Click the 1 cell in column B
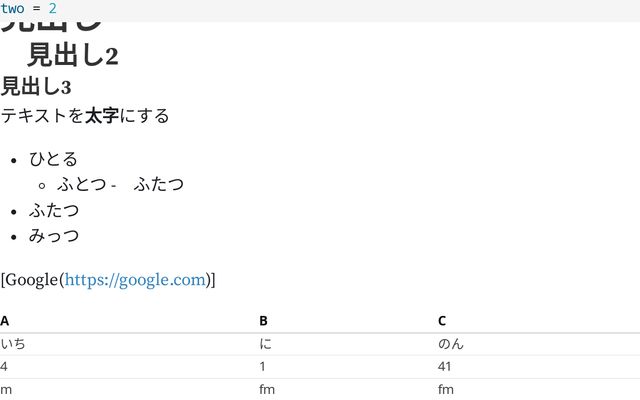Image resolution: width=640 pixels, height=400 pixels. (x=263, y=367)
